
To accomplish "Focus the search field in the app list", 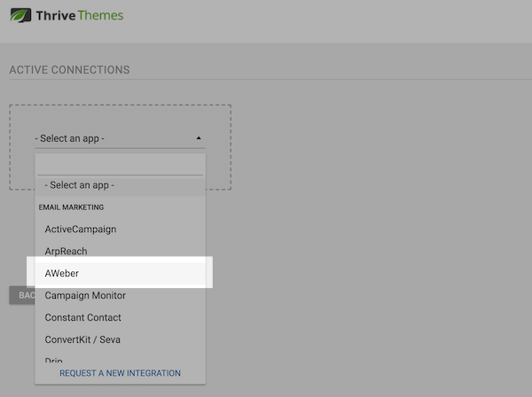I will click(120, 166).
